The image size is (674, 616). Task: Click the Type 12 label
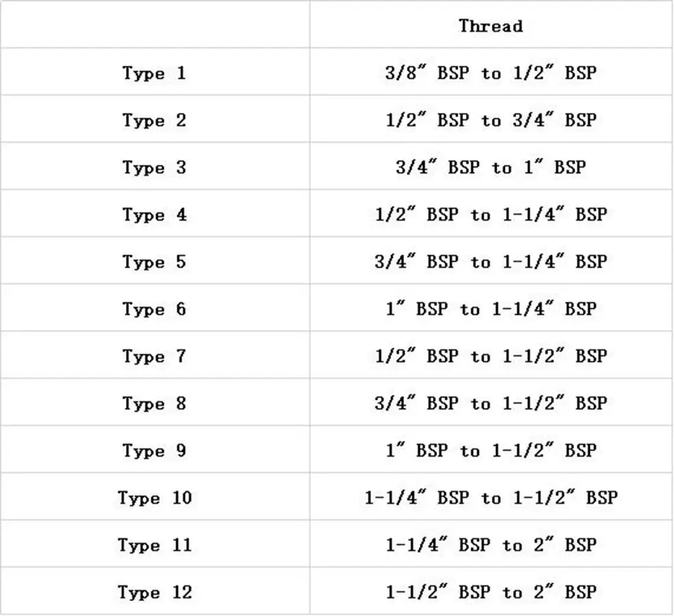154,593
